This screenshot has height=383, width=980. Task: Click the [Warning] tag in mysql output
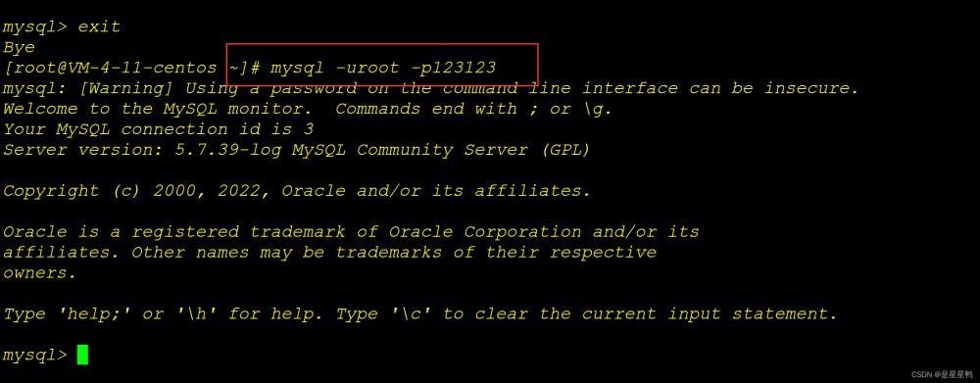tap(126, 88)
